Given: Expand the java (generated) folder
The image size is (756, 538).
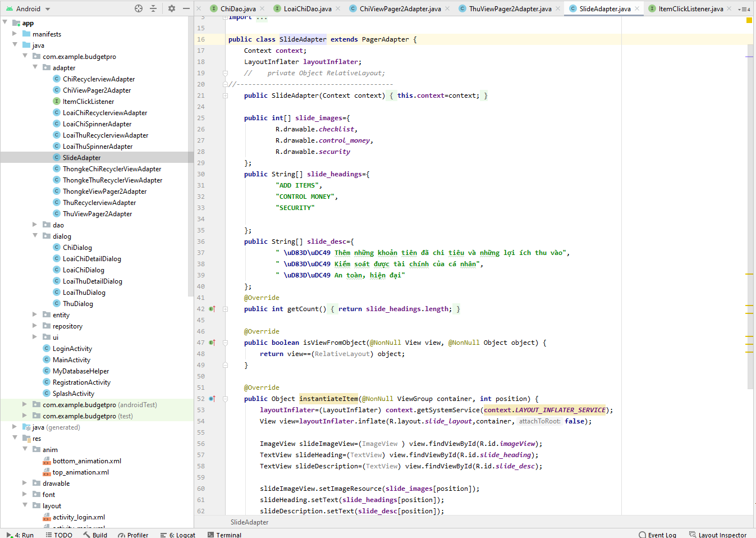Looking at the screenshot, I should click(x=15, y=427).
